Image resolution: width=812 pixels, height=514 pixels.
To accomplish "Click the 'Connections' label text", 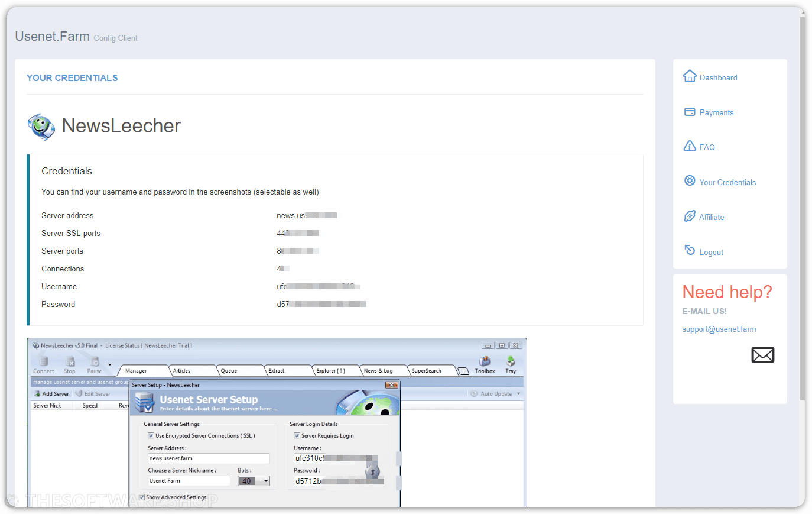I will coord(63,269).
